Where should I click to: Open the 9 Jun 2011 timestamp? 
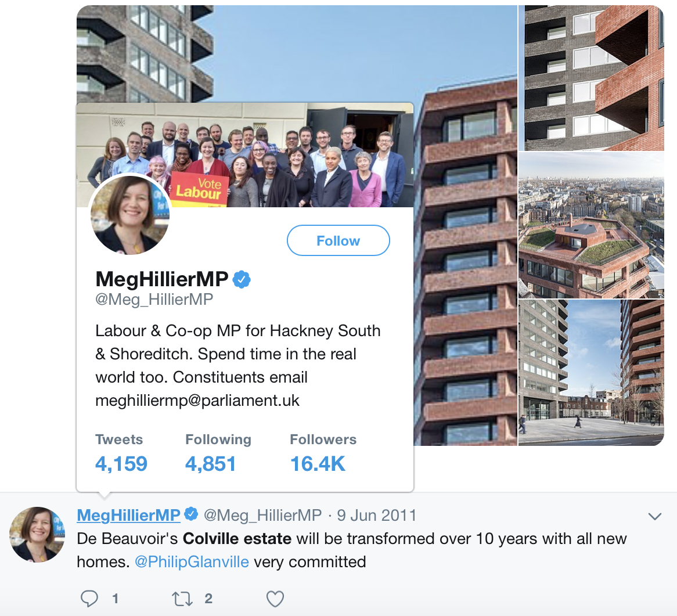(x=376, y=515)
